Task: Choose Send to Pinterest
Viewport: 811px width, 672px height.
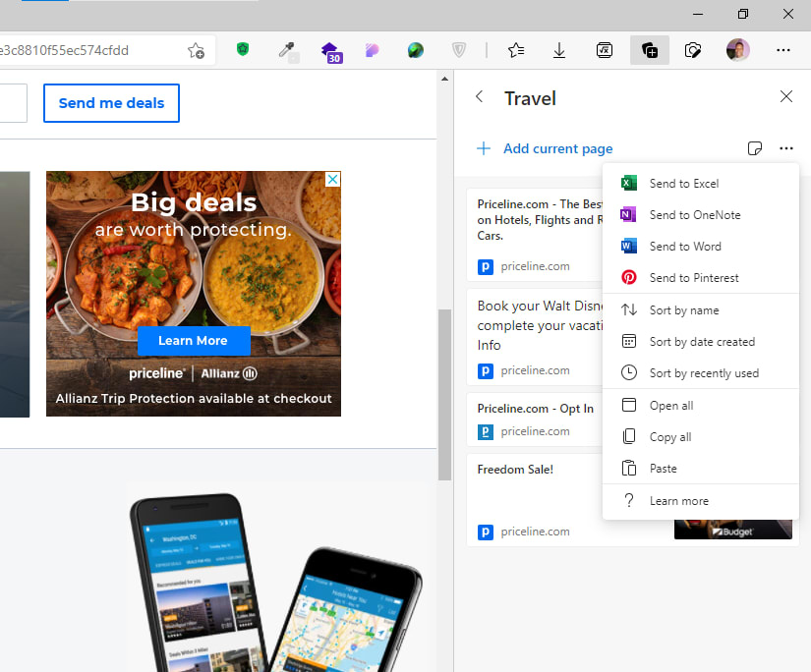Action: pyautogui.click(x=701, y=278)
